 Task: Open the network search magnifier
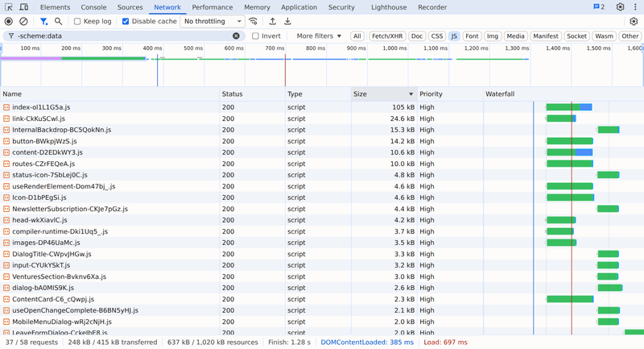(x=58, y=22)
